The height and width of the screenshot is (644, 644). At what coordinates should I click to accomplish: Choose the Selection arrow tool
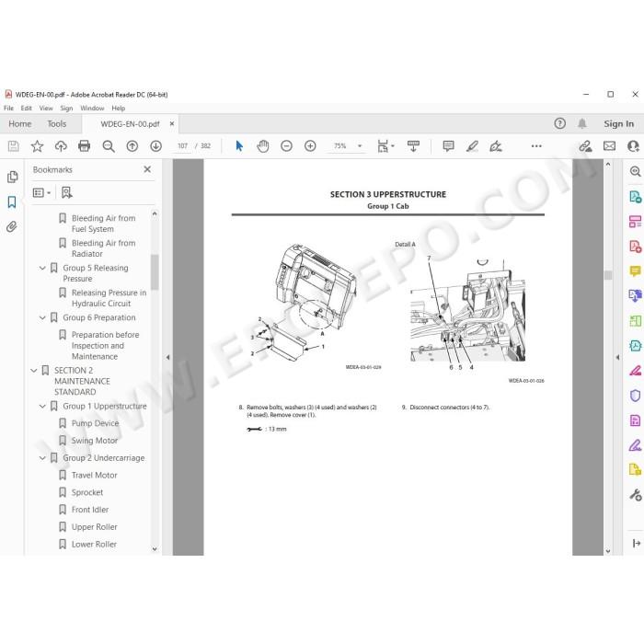pos(239,145)
